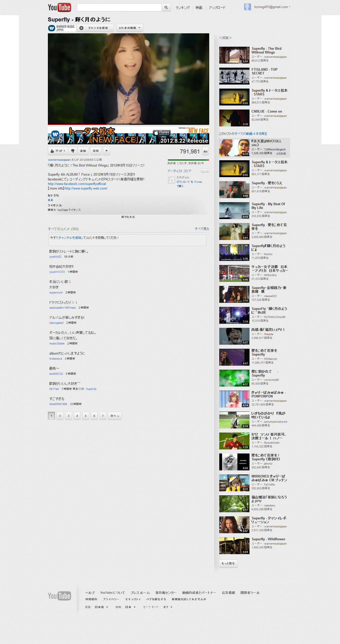Image resolution: width=340 pixels, height=644 pixels.
Task: Open ヘルプ in the footer
Action: (90, 593)
